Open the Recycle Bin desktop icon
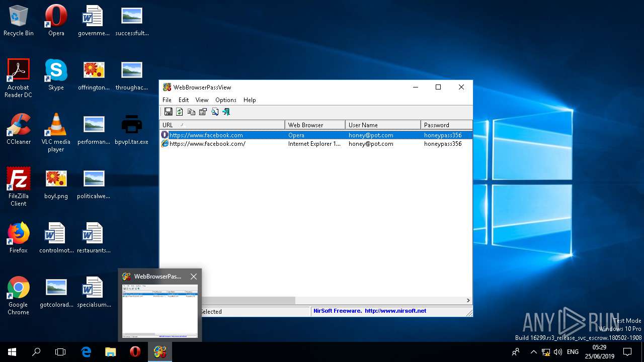 19,21
